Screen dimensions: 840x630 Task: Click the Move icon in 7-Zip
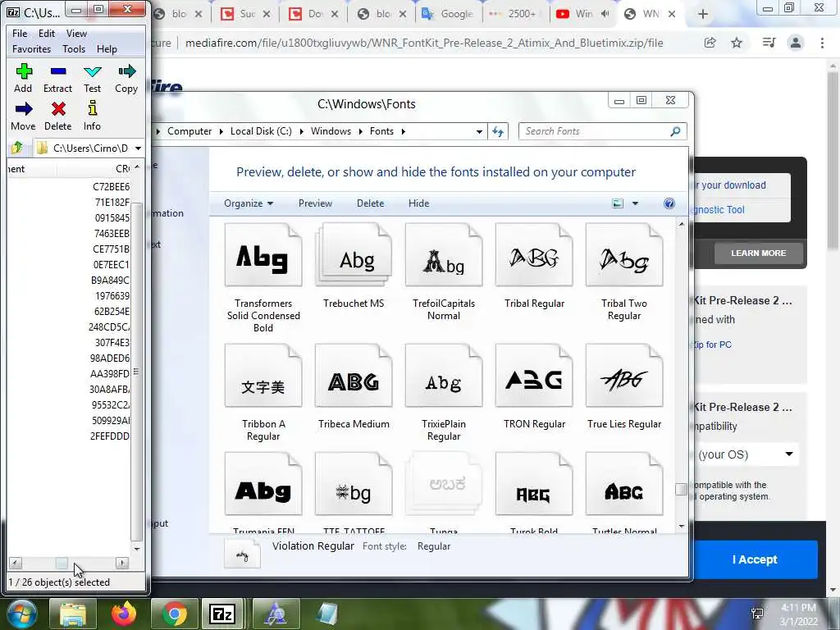point(24,109)
